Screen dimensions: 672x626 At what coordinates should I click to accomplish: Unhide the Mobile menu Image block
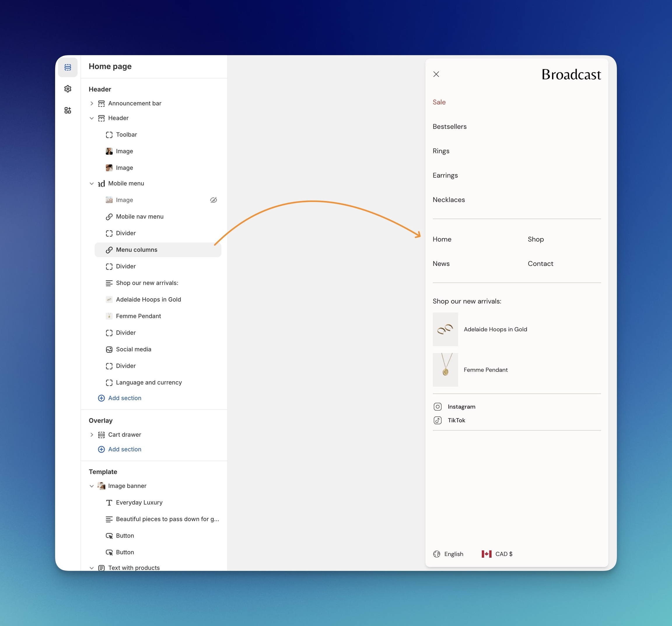[x=213, y=200]
